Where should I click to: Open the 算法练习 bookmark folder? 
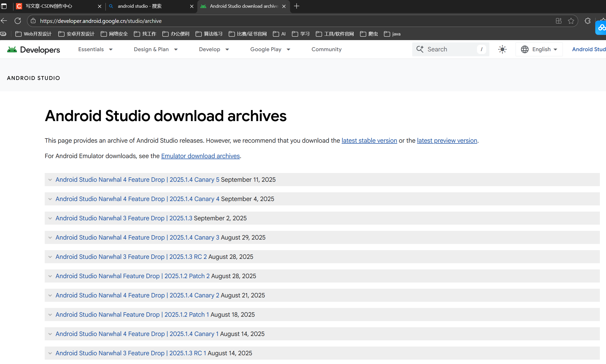tap(209, 34)
